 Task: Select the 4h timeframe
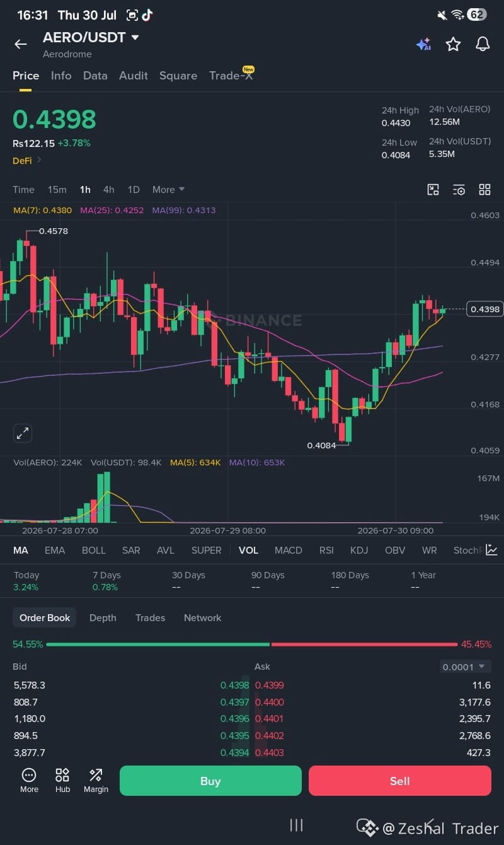109,190
